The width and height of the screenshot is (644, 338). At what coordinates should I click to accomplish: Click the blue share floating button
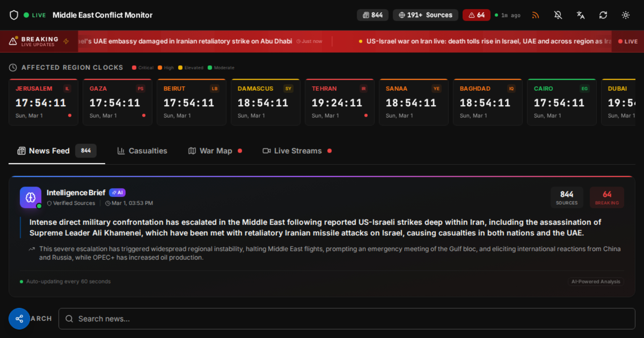tap(19, 319)
